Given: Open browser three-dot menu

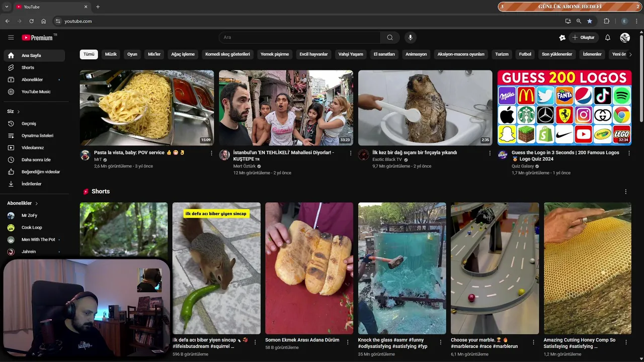Looking at the screenshot, I should pyautogui.click(x=636, y=21).
